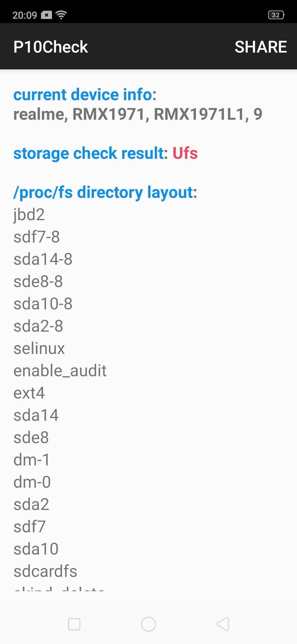Tap the battery indicator showing 32
Viewport: 297px width, 644px height.
(x=276, y=15)
